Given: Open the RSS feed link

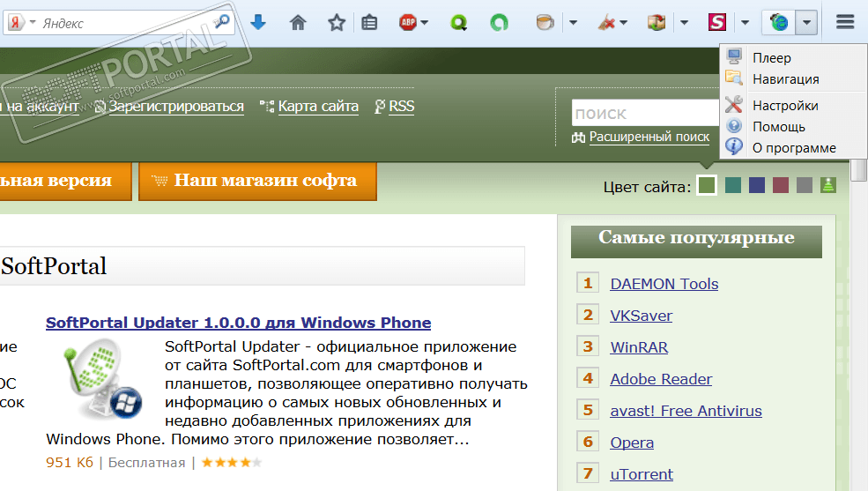Looking at the screenshot, I should tap(401, 107).
